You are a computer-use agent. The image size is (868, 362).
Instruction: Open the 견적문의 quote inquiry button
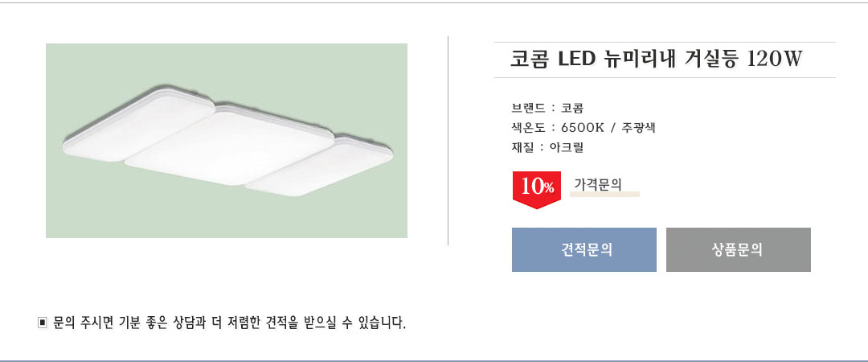(x=584, y=249)
